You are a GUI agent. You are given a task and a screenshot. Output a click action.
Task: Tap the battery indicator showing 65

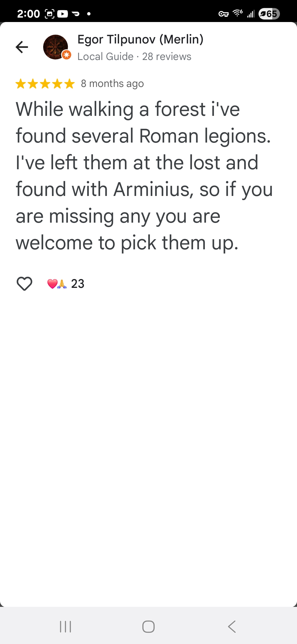(x=269, y=14)
